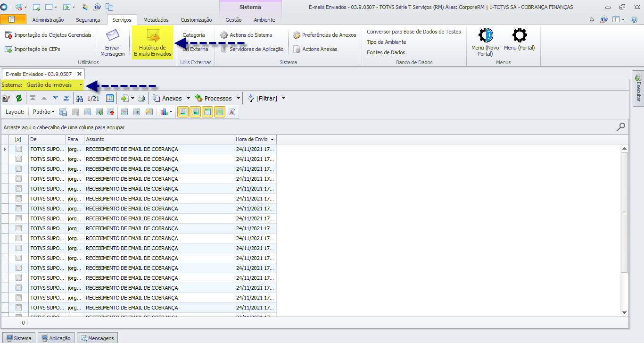The image size is (644, 343).
Task: Open the Menu (Portal) gear icon
Action: (519, 35)
